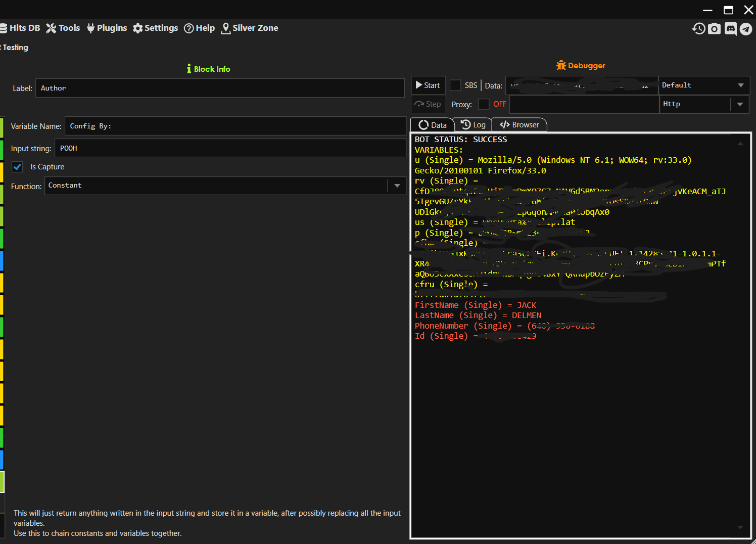Switch to the Browser tab
This screenshot has height=544, width=756.
click(x=519, y=125)
